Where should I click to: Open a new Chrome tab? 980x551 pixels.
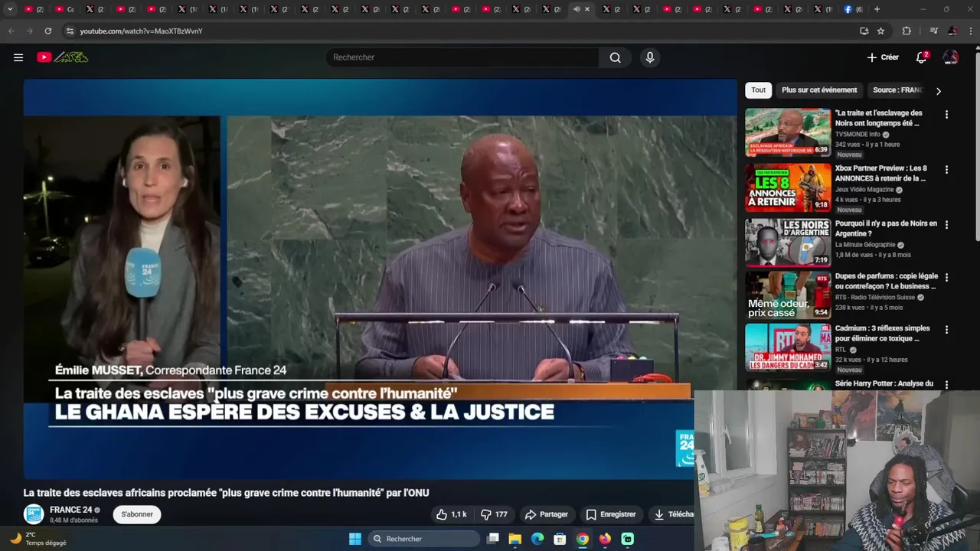tap(877, 9)
